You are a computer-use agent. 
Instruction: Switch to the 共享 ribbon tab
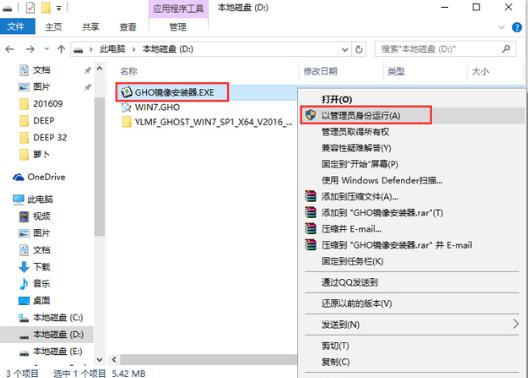pos(90,27)
